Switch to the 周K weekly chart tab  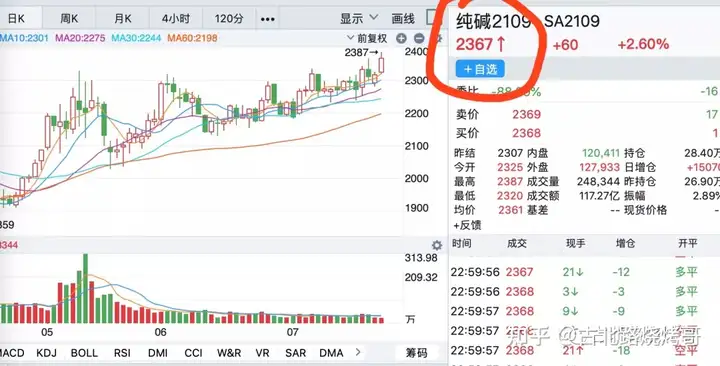coord(69,19)
